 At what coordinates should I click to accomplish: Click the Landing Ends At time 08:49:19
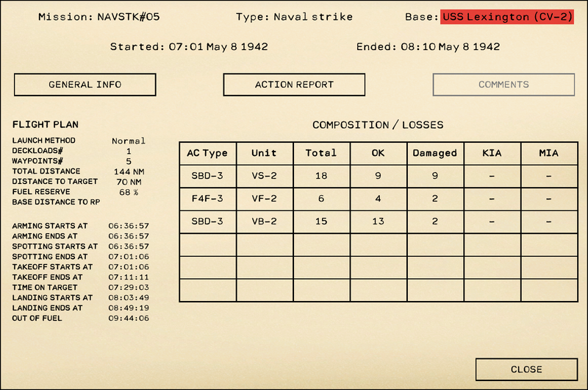[x=129, y=308]
